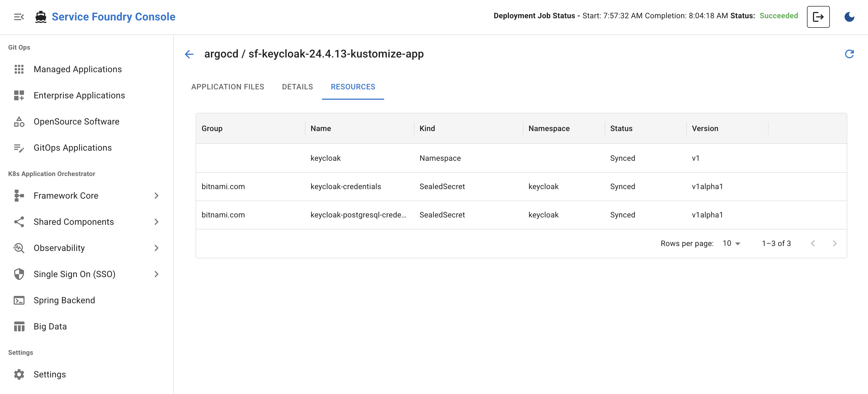
Task: Click the Settings gear icon
Action: coord(19,374)
